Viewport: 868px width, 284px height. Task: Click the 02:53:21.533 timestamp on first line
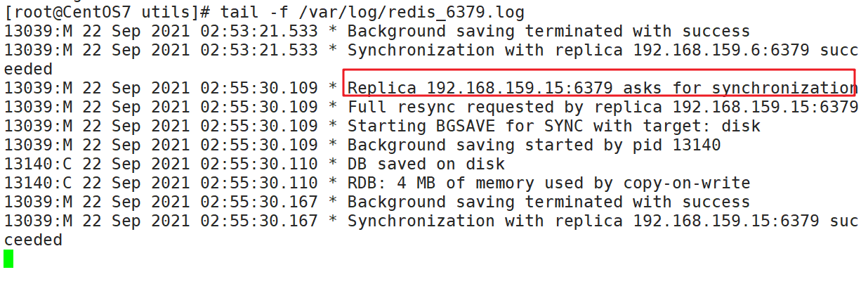pyautogui.click(x=259, y=32)
